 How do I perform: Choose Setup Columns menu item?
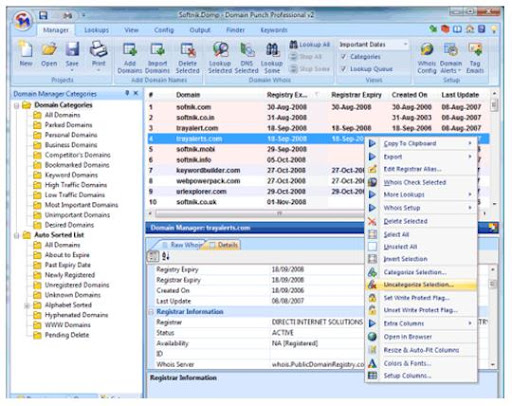pos(421,376)
